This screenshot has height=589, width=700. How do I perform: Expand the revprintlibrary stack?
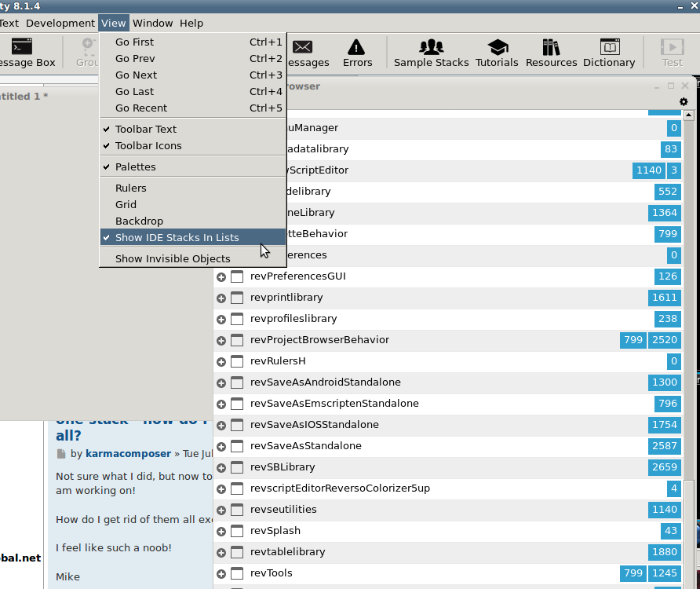tap(221, 298)
